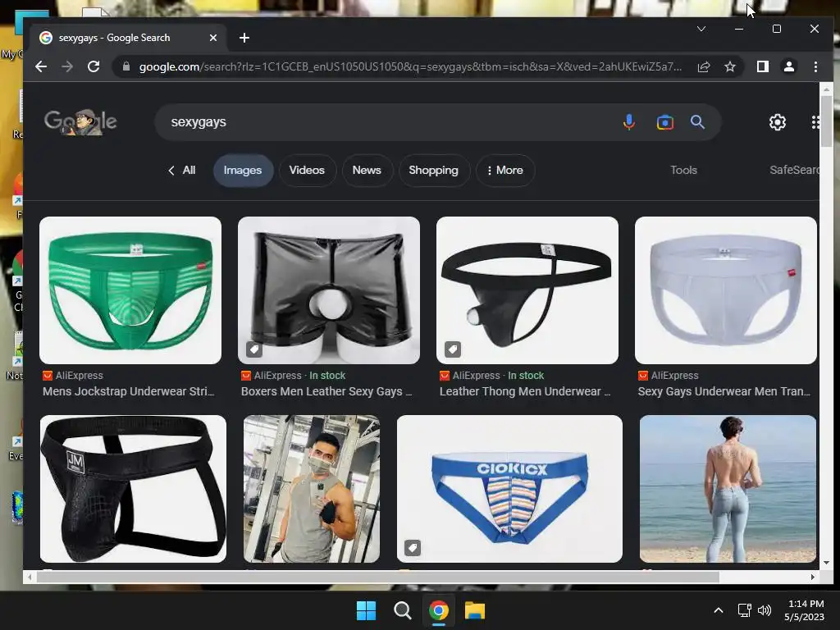Screen dimensions: 840x630
Task: Click the address bar URL
Action: click(410, 66)
